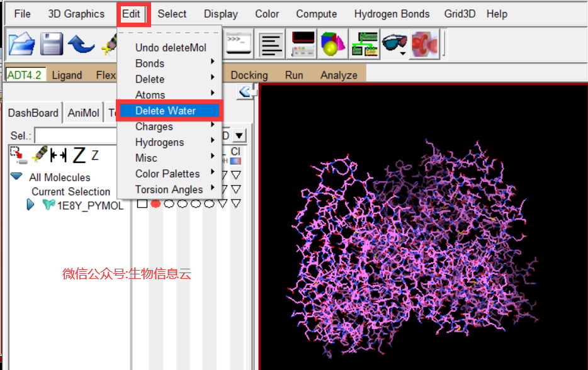Viewport: 588px width, 370px height.
Task: Click the ADT4.2 toolbar label
Action: [25, 75]
